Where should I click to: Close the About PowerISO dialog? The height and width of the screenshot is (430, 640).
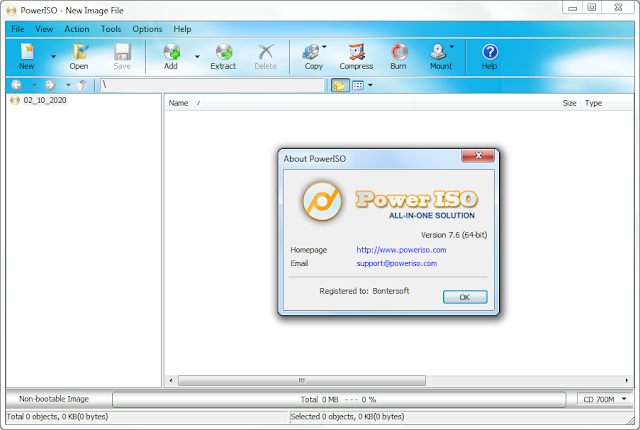pos(478,155)
